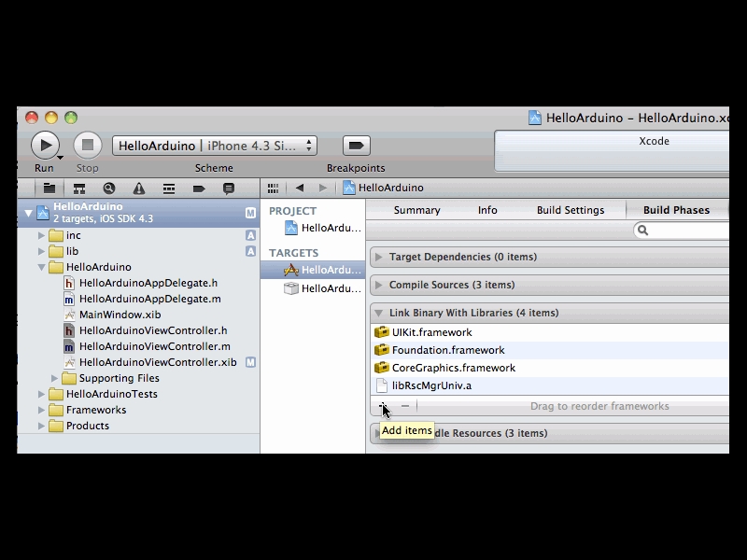747x560 pixels.
Task: Run the HelloArduino app
Action: pyautogui.click(x=45, y=146)
